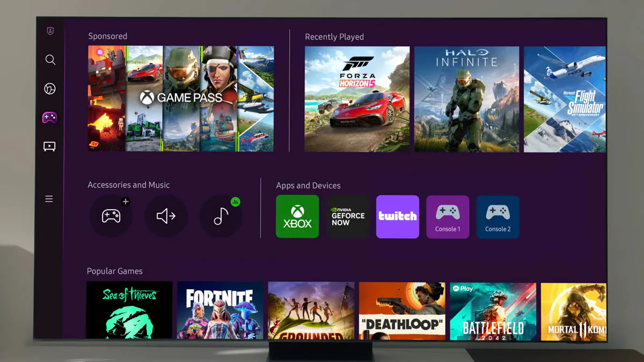The height and width of the screenshot is (362, 644).
Task: Open the Media tab icon in the sidebar
Action: click(49, 146)
